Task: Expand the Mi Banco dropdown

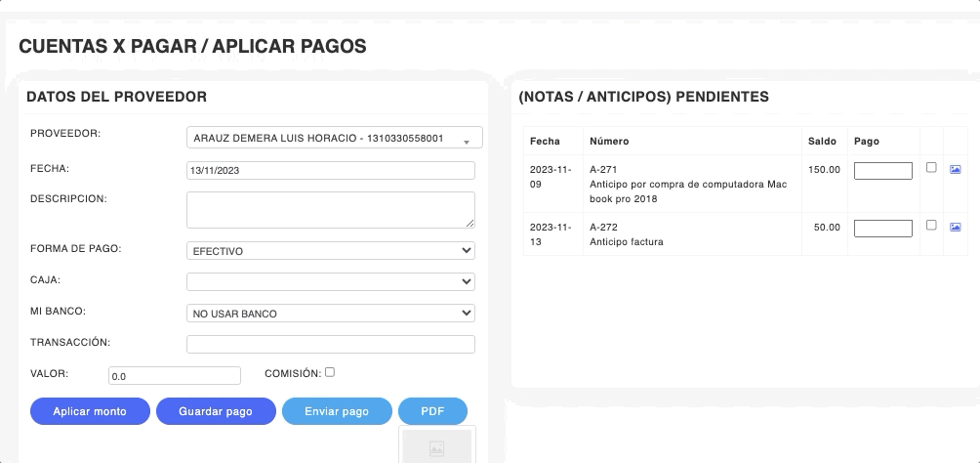Action: coord(330,314)
